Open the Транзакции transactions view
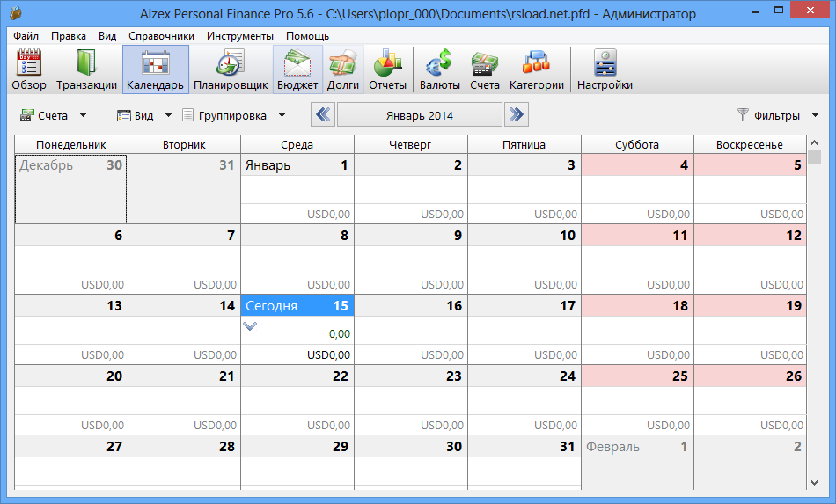This screenshot has width=836, height=504. tap(86, 69)
